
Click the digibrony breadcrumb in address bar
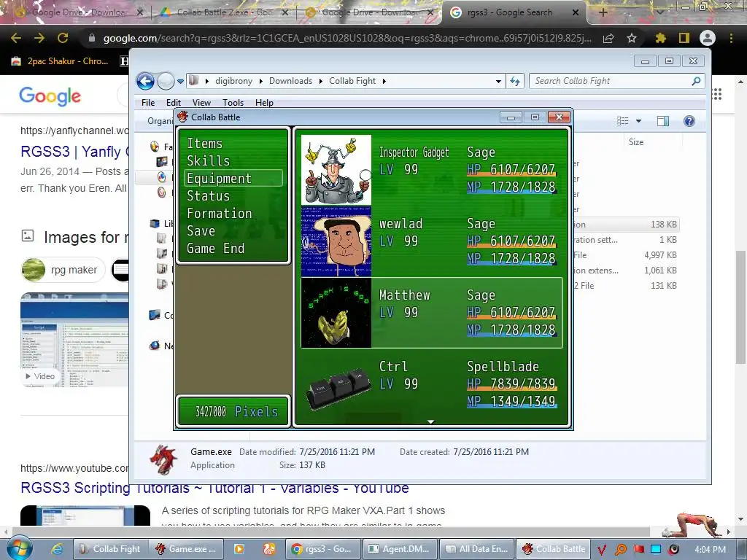pos(233,81)
